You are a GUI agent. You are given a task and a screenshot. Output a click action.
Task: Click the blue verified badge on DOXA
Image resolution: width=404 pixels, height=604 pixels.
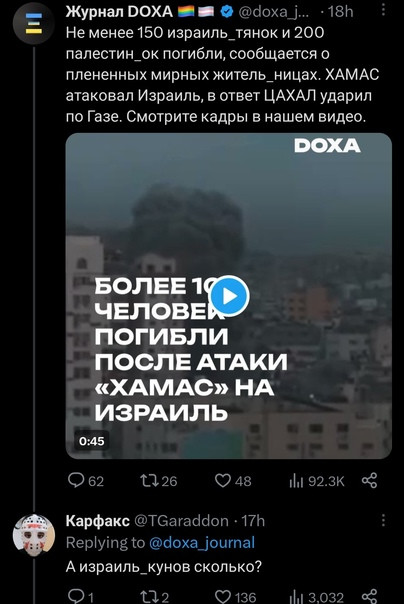(x=227, y=12)
